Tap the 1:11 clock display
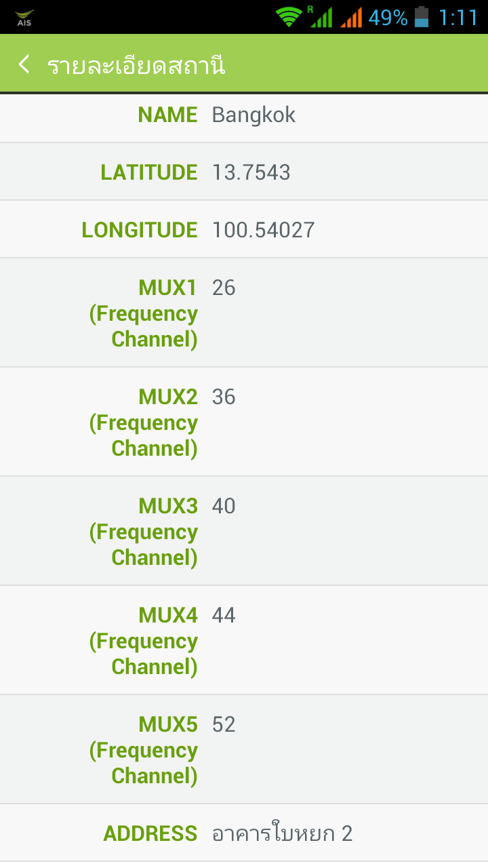488x868 pixels. (458, 17)
